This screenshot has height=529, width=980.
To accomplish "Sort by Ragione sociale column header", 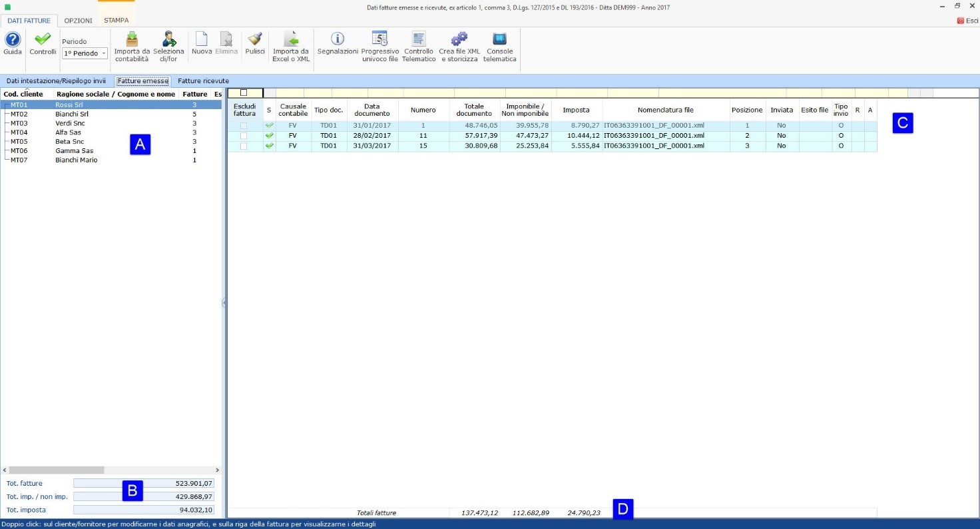I will [116, 94].
